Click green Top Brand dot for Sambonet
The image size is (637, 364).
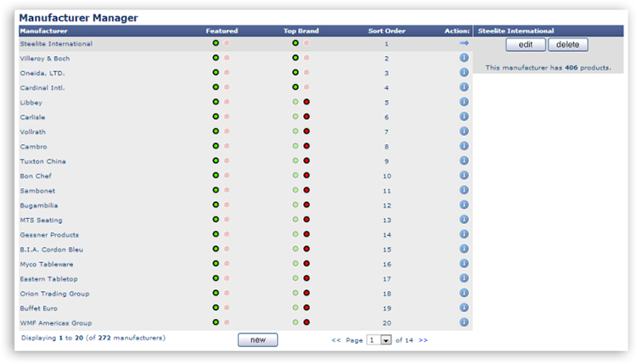[296, 190]
